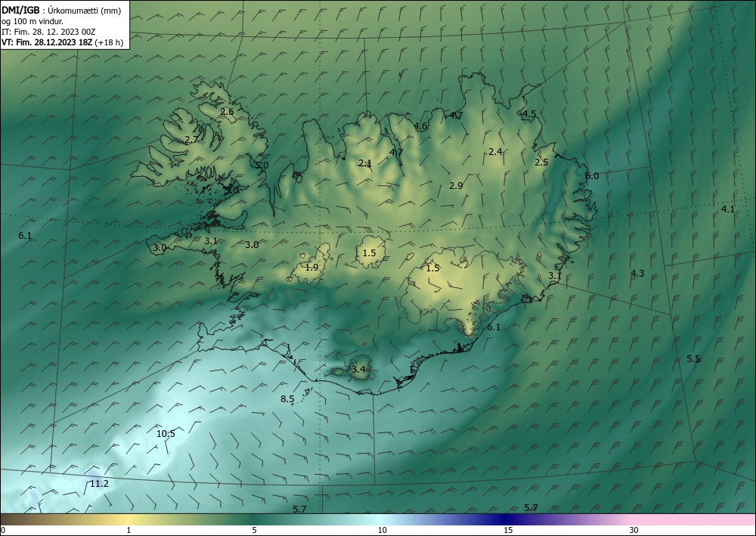Click the color scale tick label 10
The image size is (756, 536).
coord(383,530)
